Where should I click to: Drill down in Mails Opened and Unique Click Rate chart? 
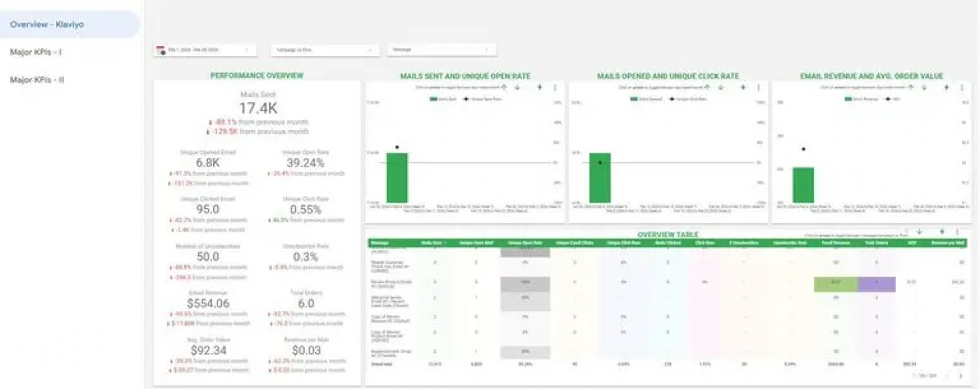pyautogui.click(x=721, y=87)
